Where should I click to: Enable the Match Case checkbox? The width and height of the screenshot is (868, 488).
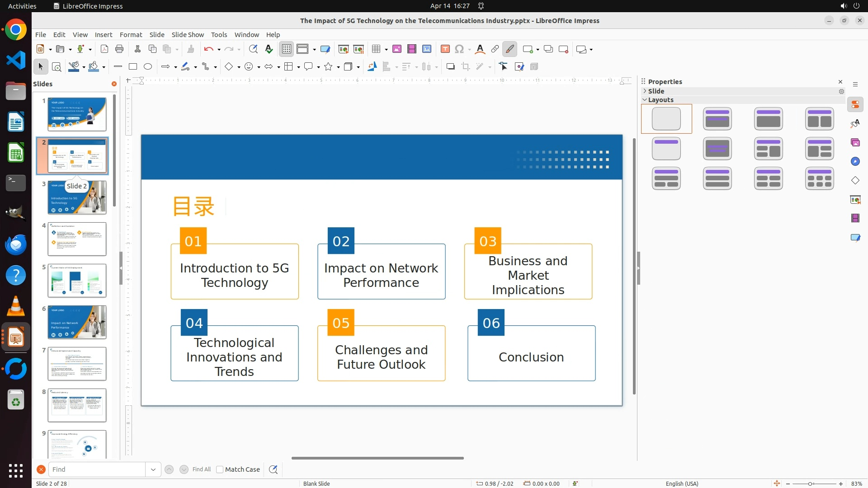click(220, 469)
